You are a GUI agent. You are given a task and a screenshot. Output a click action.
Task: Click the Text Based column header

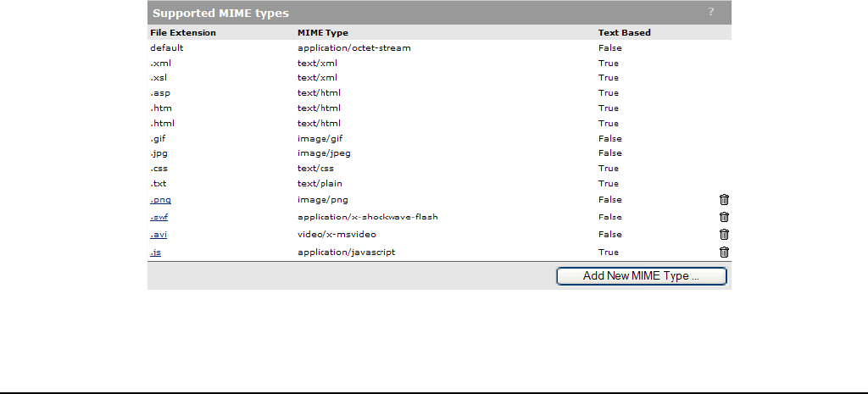tap(625, 33)
